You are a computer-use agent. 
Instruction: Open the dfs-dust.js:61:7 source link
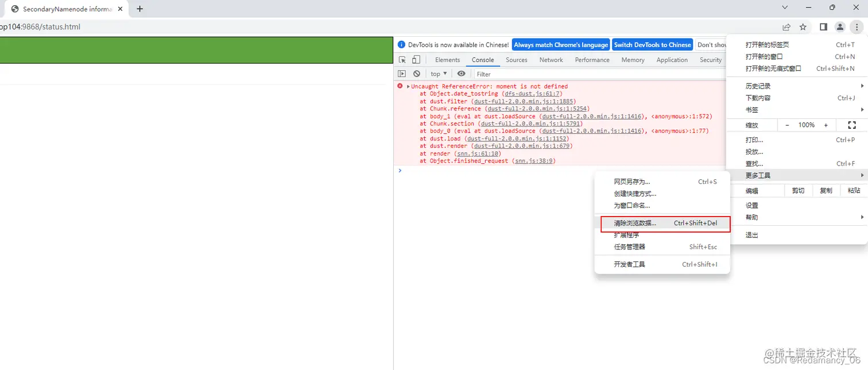pyautogui.click(x=533, y=94)
